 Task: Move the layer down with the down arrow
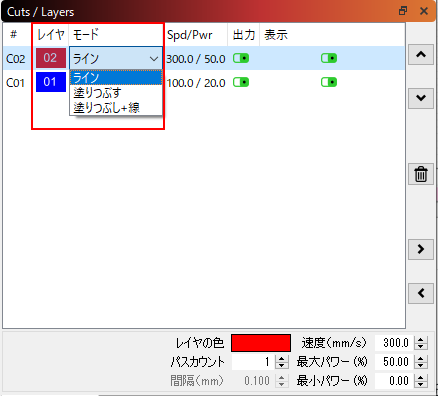[x=421, y=98]
